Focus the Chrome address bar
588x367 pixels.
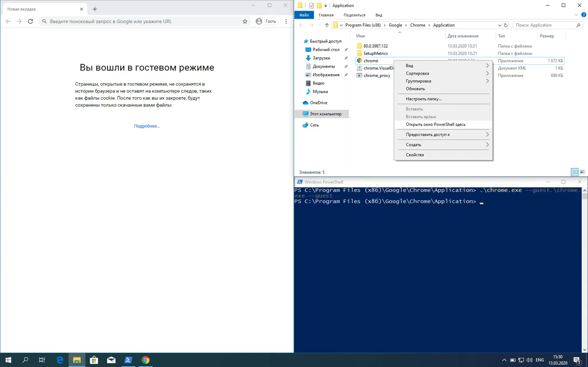(x=145, y=22)
